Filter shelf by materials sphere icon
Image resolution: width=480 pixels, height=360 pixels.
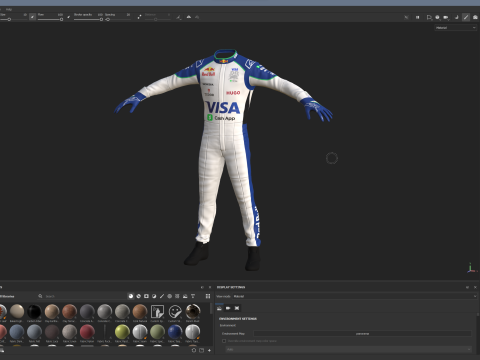tap(131, 296)
